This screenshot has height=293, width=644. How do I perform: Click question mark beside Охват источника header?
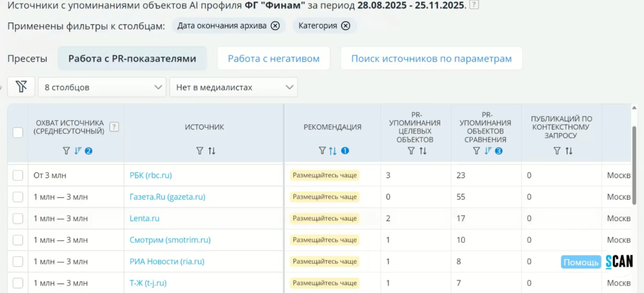(x=114, y=127)
